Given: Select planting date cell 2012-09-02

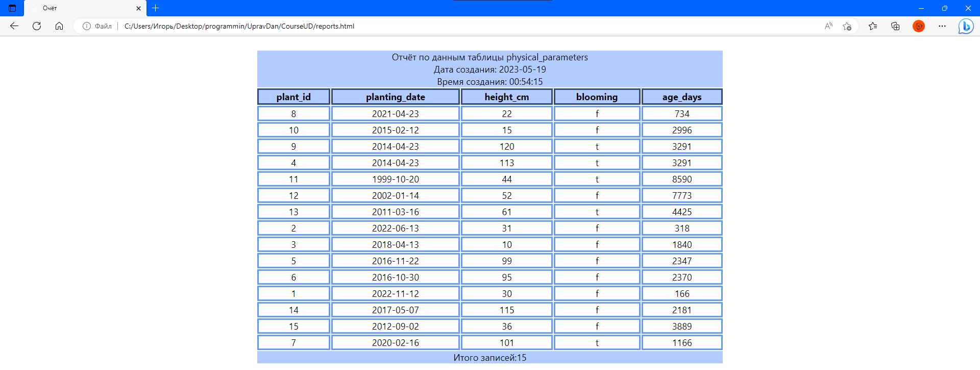Looking at the screenshot, I should coord(396,326).
